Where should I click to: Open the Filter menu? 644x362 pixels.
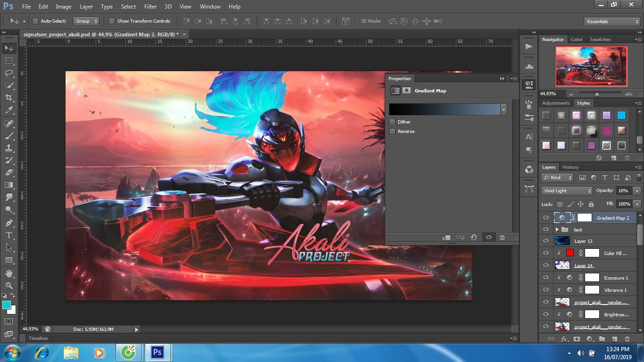coord(150,7)
